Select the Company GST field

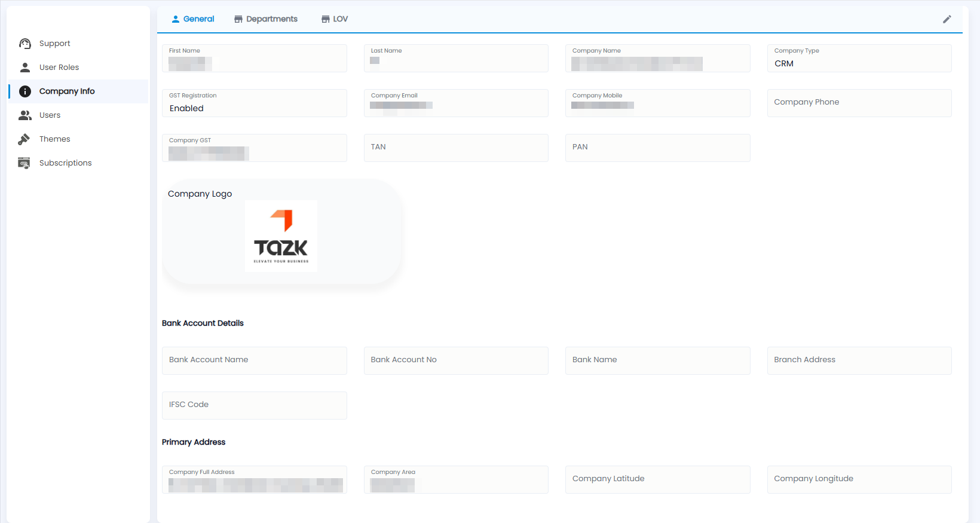[x=255, y=148]
